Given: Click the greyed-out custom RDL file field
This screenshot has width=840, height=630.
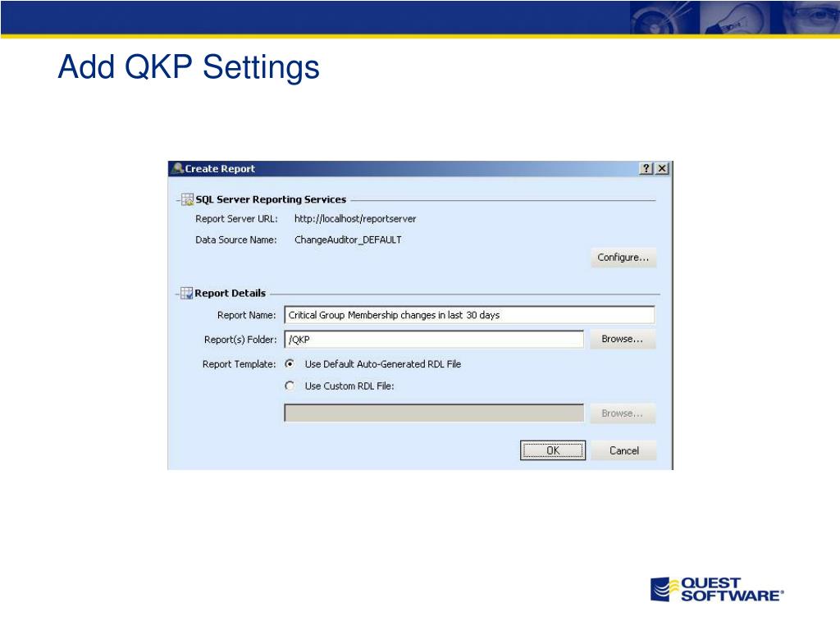Looking at the screenshot, I should (434, 413).
